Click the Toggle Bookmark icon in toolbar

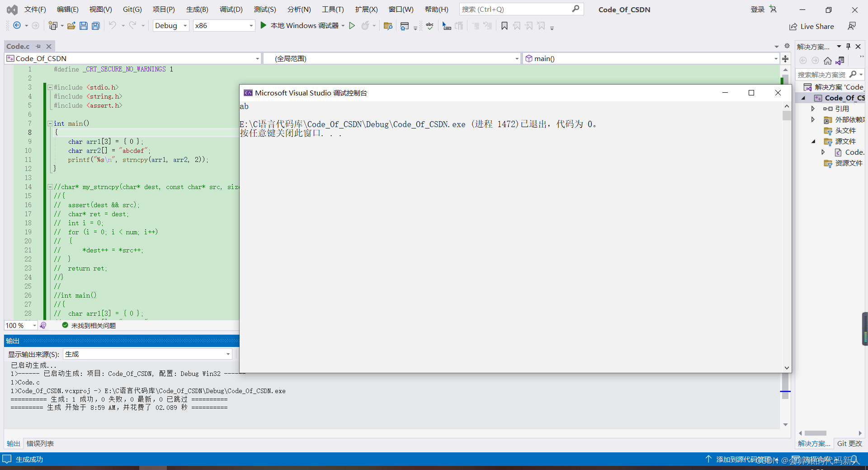pos(505,26)
